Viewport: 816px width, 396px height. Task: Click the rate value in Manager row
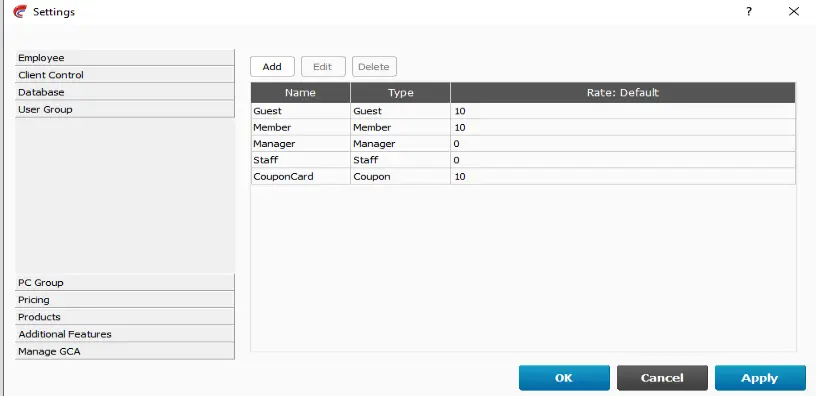click(623, 144)
